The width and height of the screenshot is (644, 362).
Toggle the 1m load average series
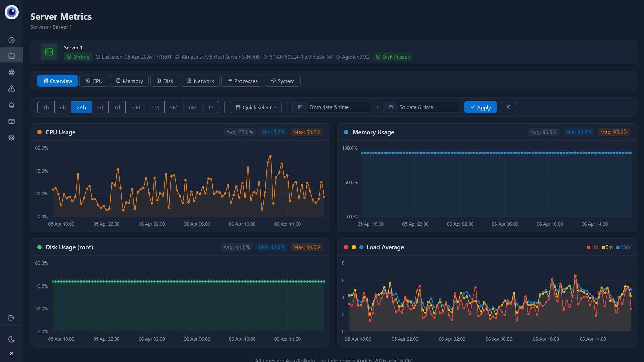click(592, 247)
